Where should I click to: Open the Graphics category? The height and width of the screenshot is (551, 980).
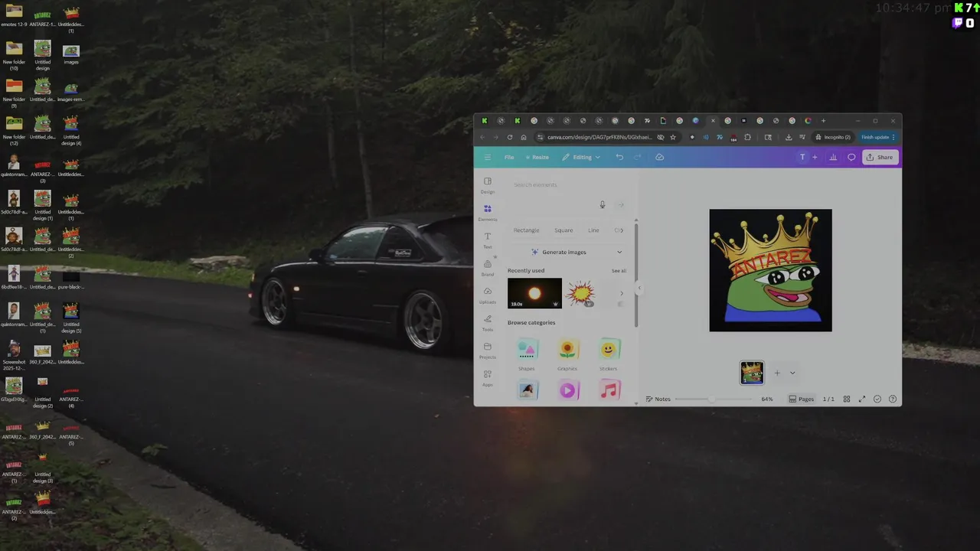567,356
